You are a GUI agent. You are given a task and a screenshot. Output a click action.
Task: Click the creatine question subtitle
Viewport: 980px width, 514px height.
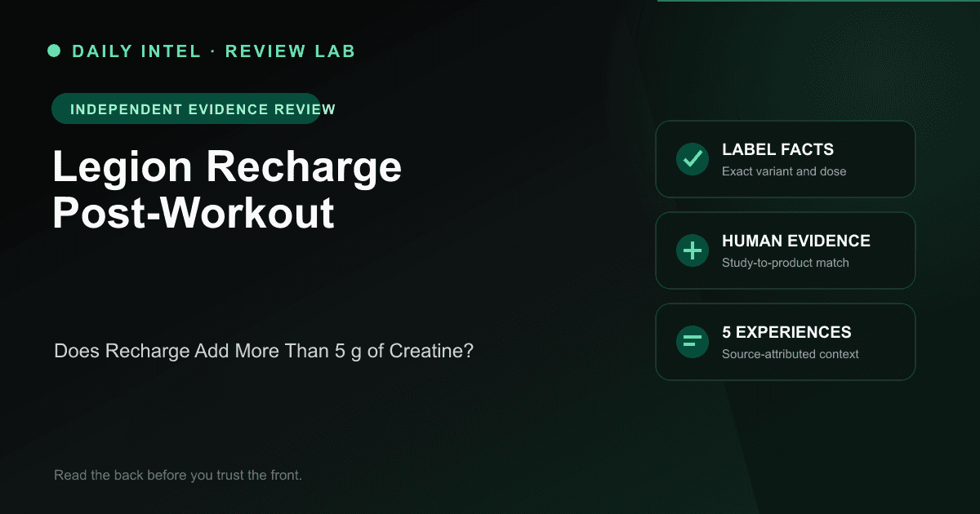tap(264, 352)
